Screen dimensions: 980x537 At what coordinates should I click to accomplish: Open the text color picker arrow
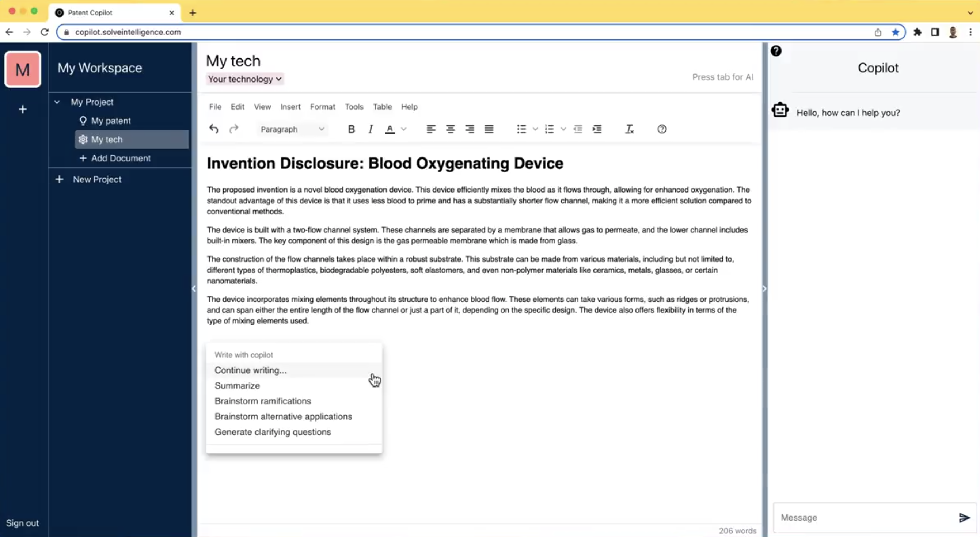coord(404,129)
